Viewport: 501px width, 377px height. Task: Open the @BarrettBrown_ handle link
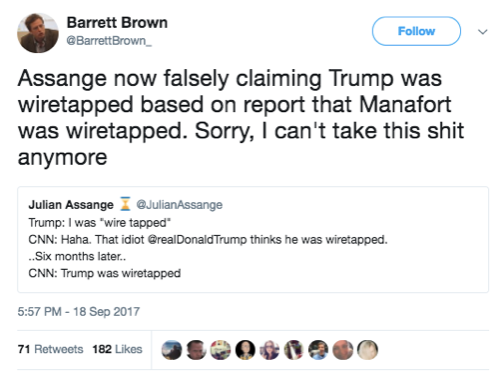click(109, 41)
